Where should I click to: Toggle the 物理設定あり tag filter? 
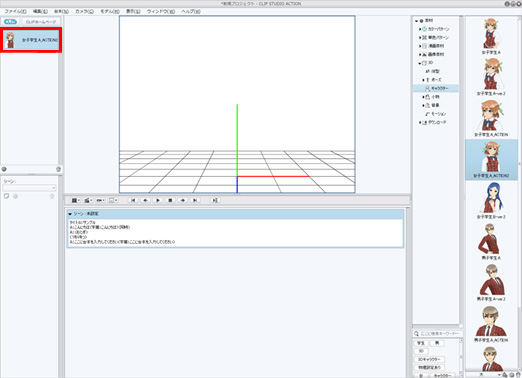point(429,367)
